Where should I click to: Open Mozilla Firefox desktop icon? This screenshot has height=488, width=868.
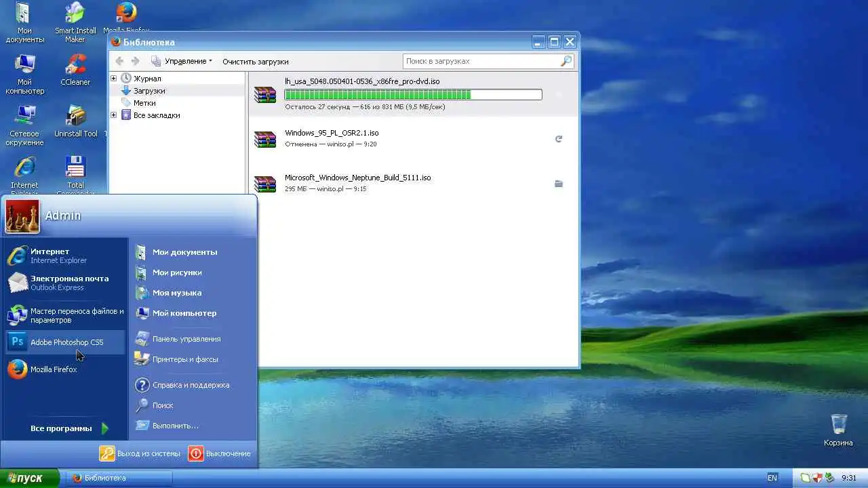[x=126, y=17]
